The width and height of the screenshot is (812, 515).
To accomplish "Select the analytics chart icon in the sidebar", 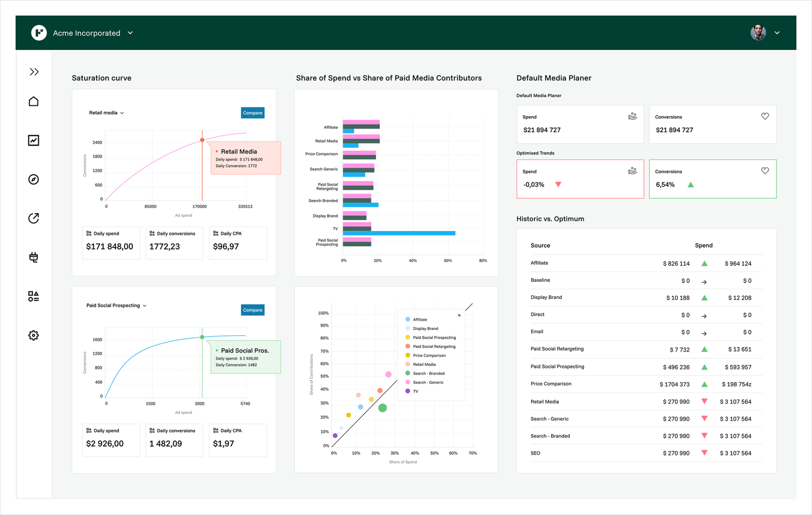I will click(x=34, y=140).
